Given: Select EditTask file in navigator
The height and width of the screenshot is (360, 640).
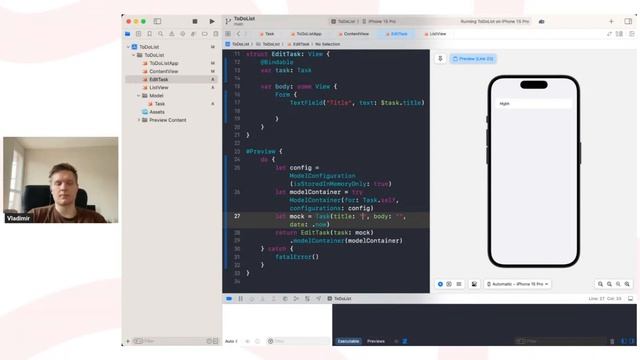Looking at the screenshot, I should pyautogui.click(x=158, y=79).
